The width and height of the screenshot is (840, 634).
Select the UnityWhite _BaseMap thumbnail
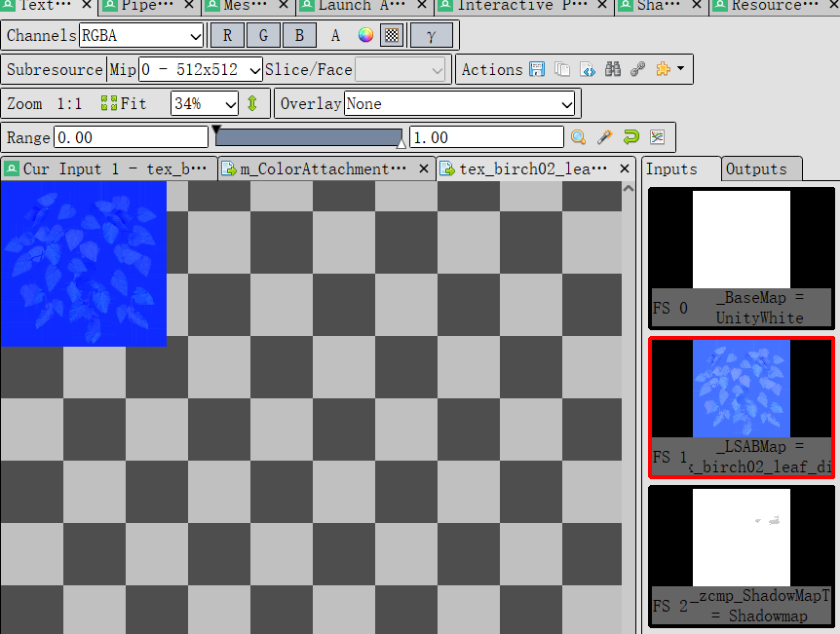pos(742,257)
